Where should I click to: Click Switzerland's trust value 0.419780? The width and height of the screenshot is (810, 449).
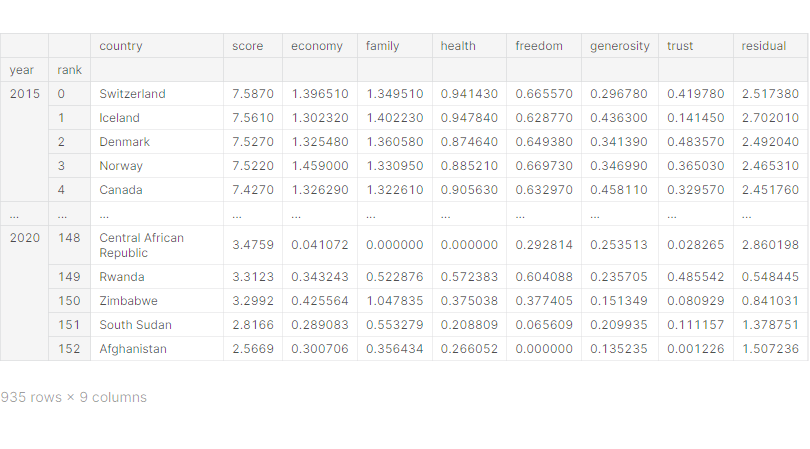[695, 94]
